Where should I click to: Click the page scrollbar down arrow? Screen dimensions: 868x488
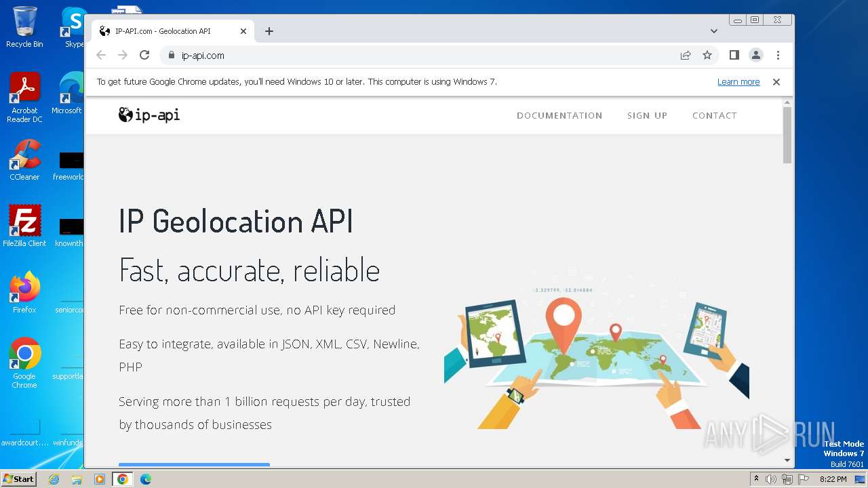[x=787, y=460]
